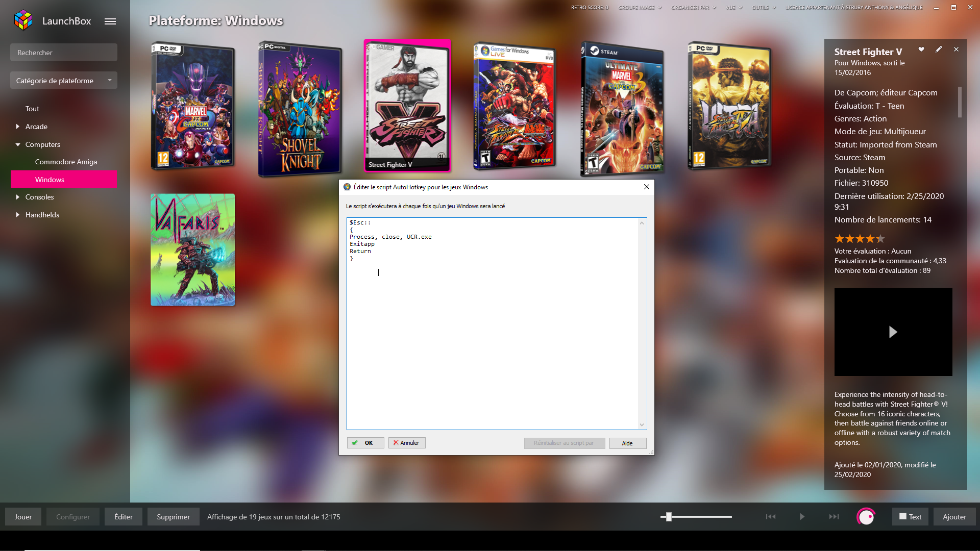Click the 'Process, close, UCR.exe' script line
Viewport: 980px width, 551px height.
pos(390,237)
